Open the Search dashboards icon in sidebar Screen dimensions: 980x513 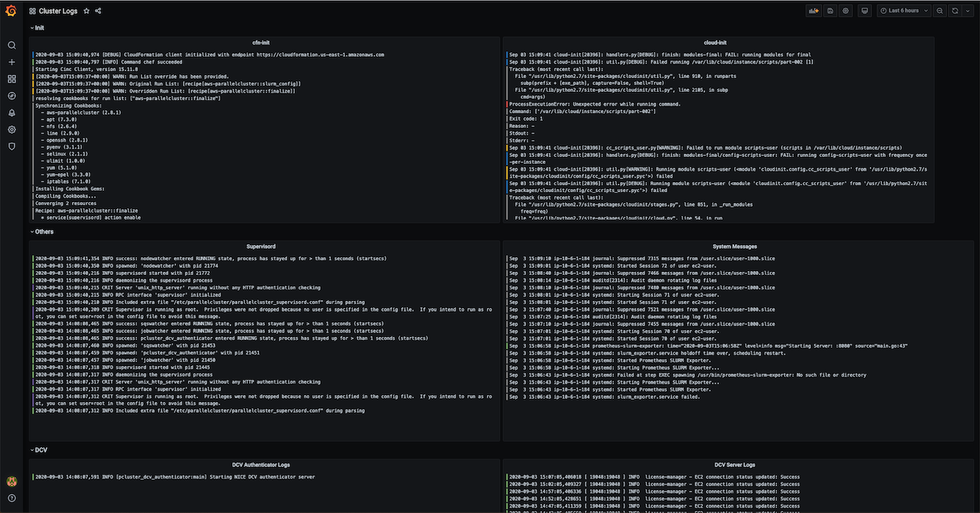tap(11, 45)
